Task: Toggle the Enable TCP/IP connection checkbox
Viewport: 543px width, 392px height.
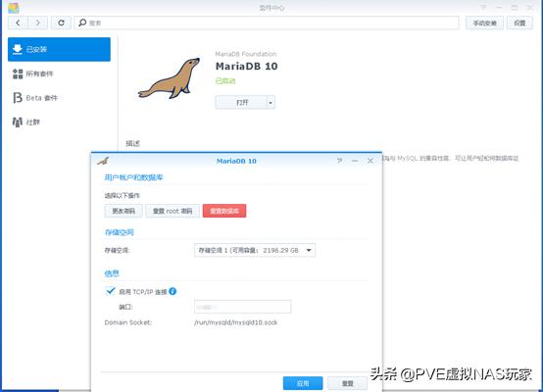Action: pyautogui.click(x=111, y=291)
